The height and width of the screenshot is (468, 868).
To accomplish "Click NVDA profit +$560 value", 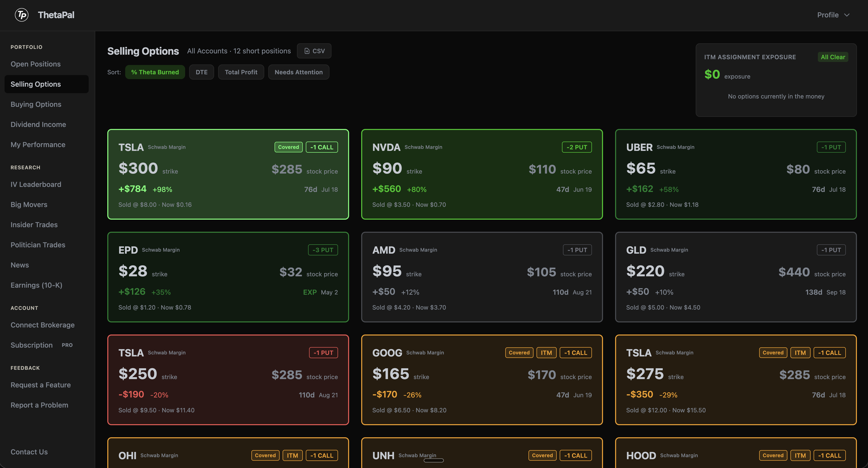I will [386, 189].
